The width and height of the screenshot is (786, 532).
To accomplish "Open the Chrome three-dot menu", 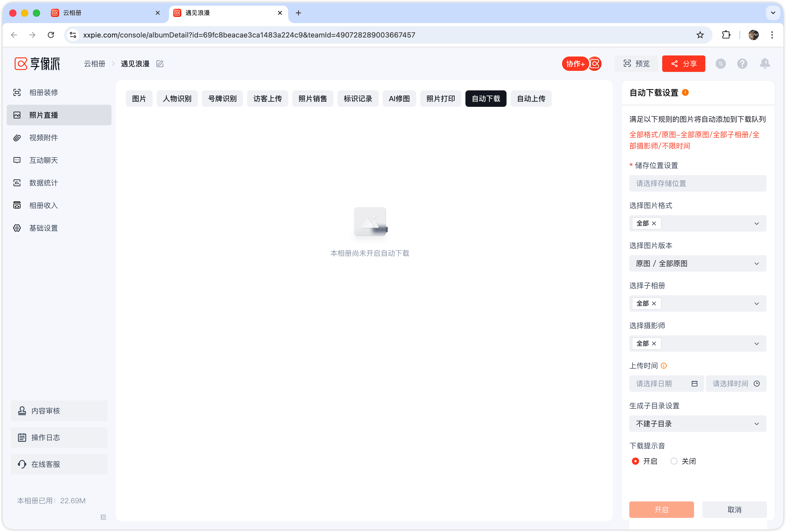I will coord(772,35).
